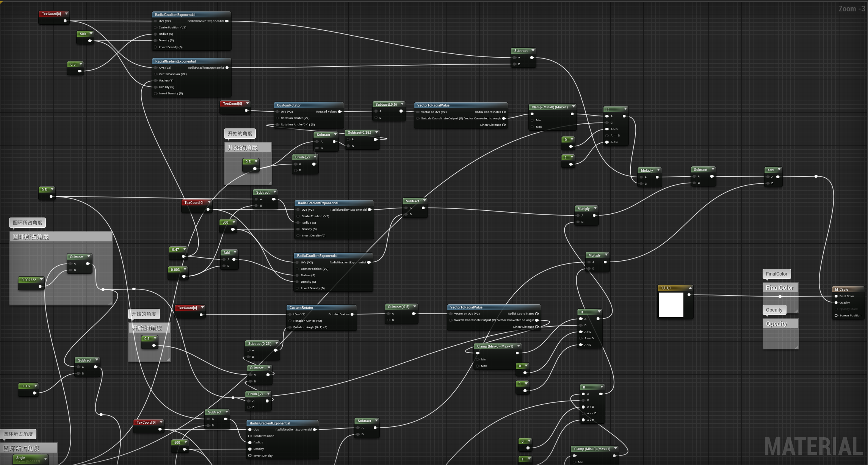Click the Density pin of the bottom RadialGradientExponential node
Screen dimensions: 868x465
[250, 449]
